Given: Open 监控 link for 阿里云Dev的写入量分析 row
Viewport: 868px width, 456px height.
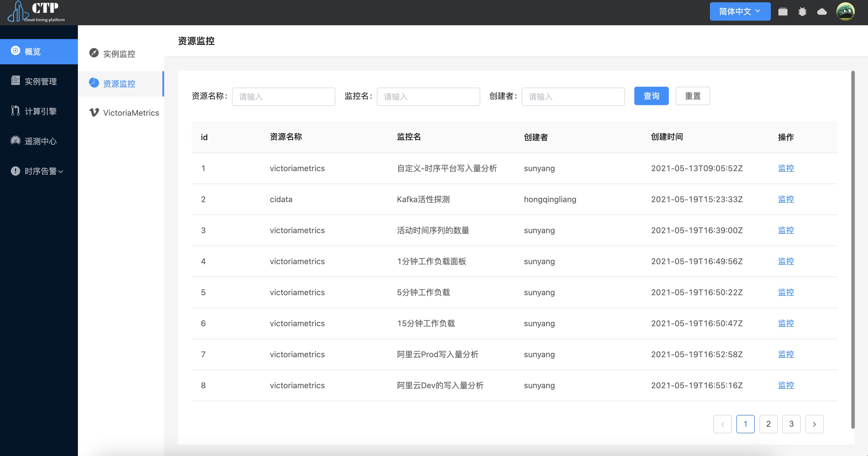Looking at the screenshot, I should 786,385.
